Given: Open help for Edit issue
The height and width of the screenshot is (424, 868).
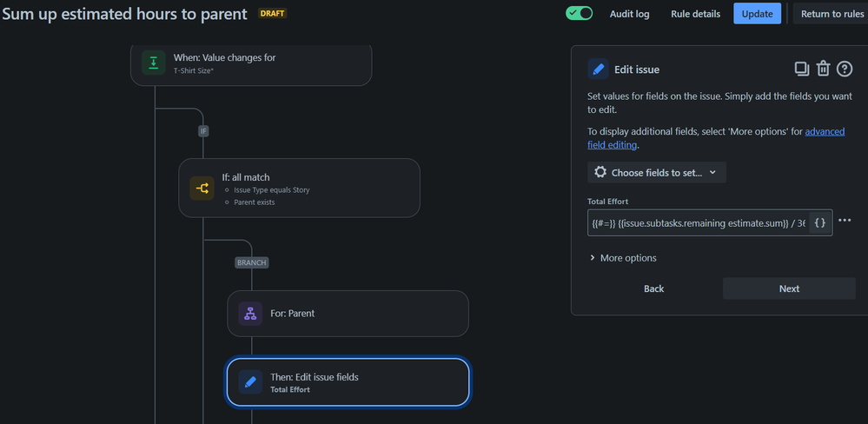Looking at the screenshot, I should click(844, 70).
